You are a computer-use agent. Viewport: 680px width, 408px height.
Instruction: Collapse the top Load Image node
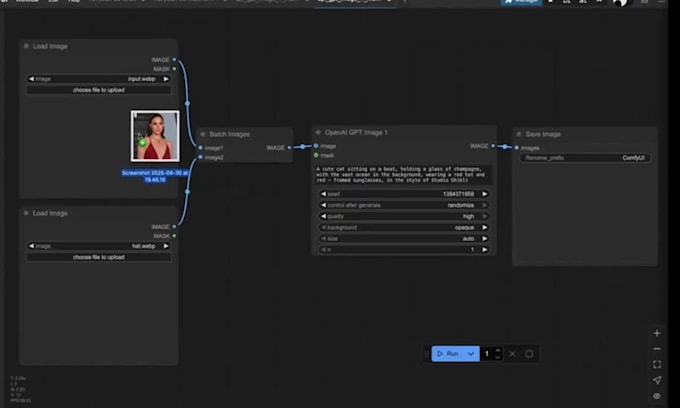(x=26, y=46)
